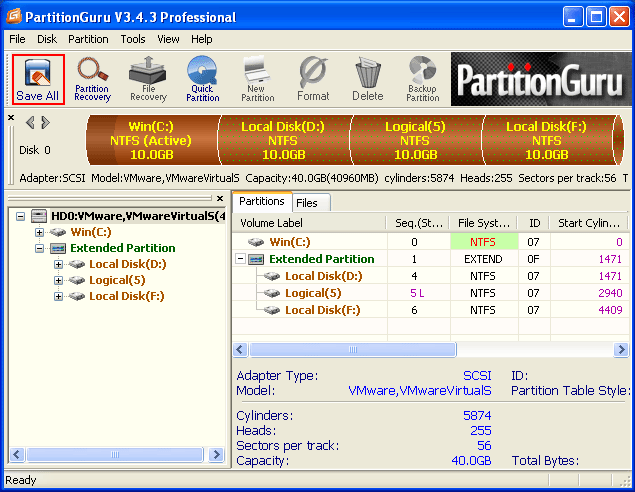Sort by Volume Label column header
The width and height of the screenshot is (635, 492).
[309, 223]
